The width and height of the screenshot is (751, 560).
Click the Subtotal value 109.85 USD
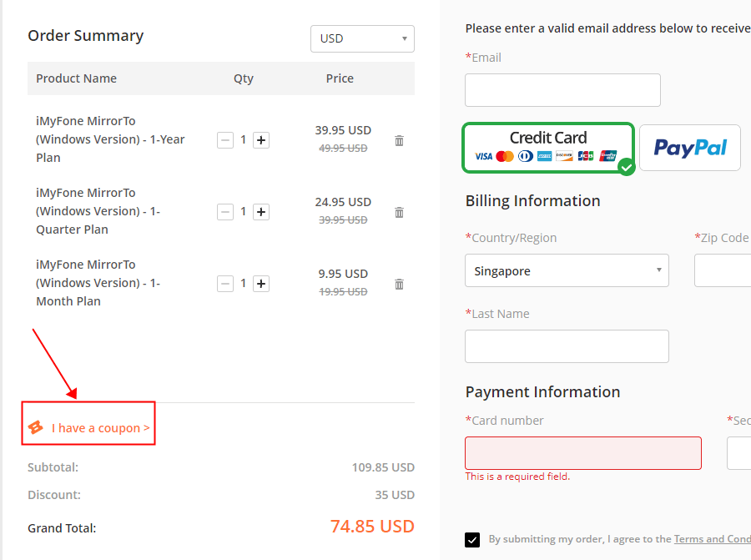pyautogui.click(x=383, y=467)
